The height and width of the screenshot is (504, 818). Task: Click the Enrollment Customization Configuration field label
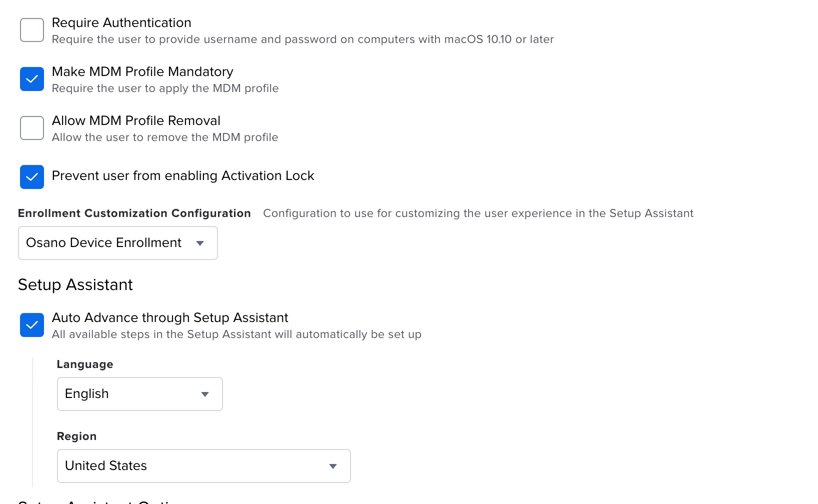[x=134, y=213]
